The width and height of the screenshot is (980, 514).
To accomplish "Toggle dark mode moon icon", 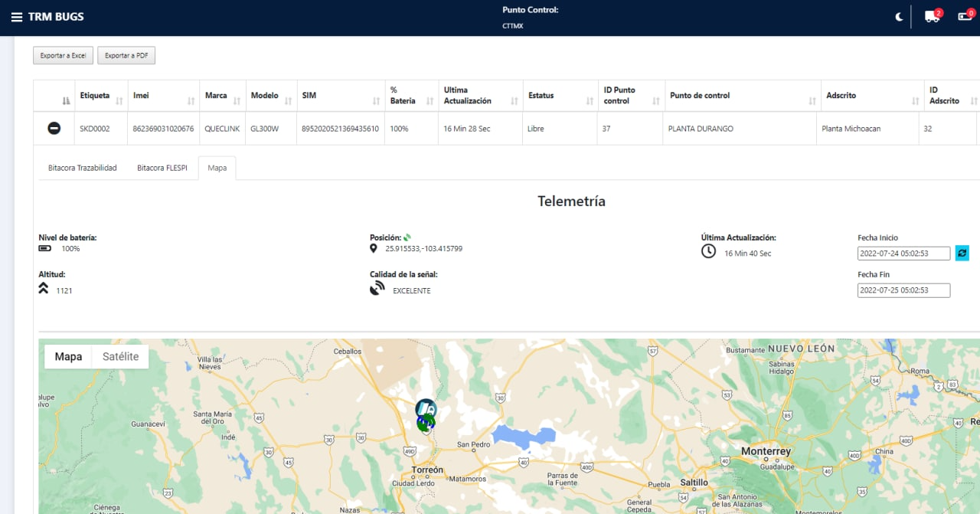I will coord(899,17).
